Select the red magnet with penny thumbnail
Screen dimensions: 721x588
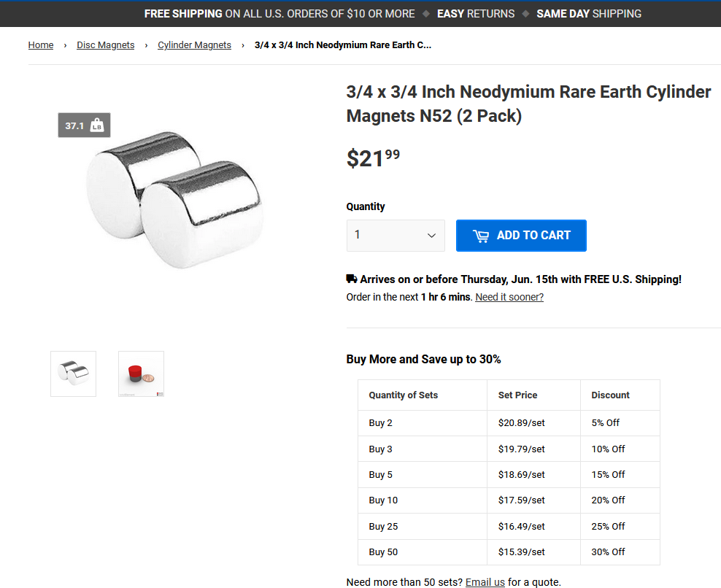[141, 374]
